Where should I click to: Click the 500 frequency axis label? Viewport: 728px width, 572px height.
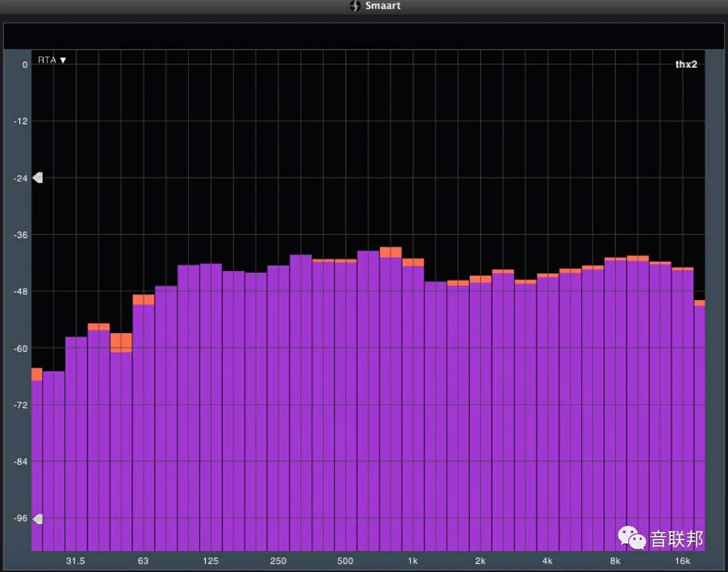coord(345,561)
